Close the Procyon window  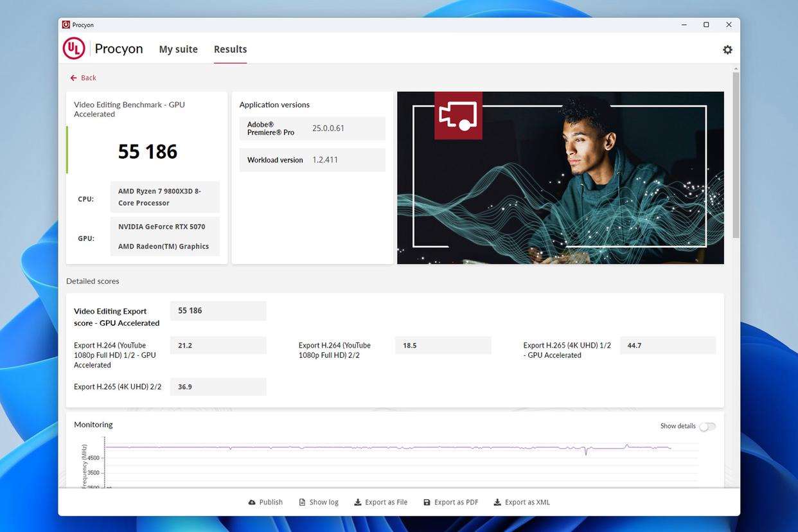click(x=729, y=24)
